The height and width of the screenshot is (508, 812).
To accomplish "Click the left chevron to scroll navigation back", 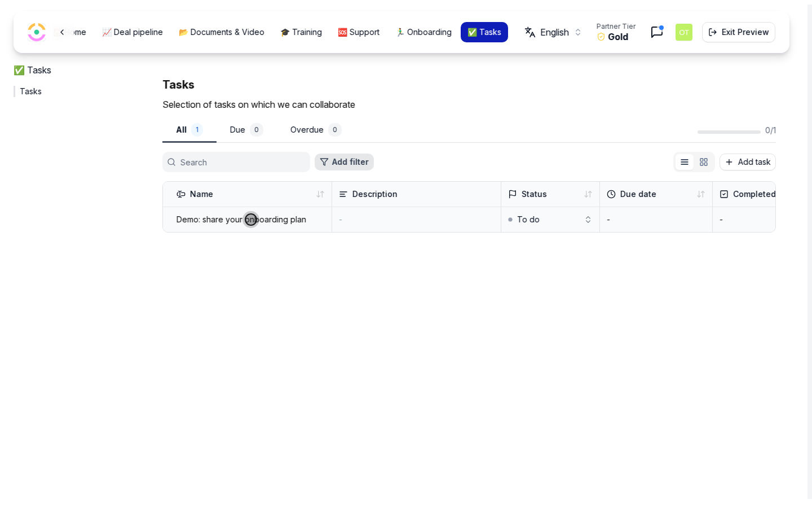I will (62, 32).
